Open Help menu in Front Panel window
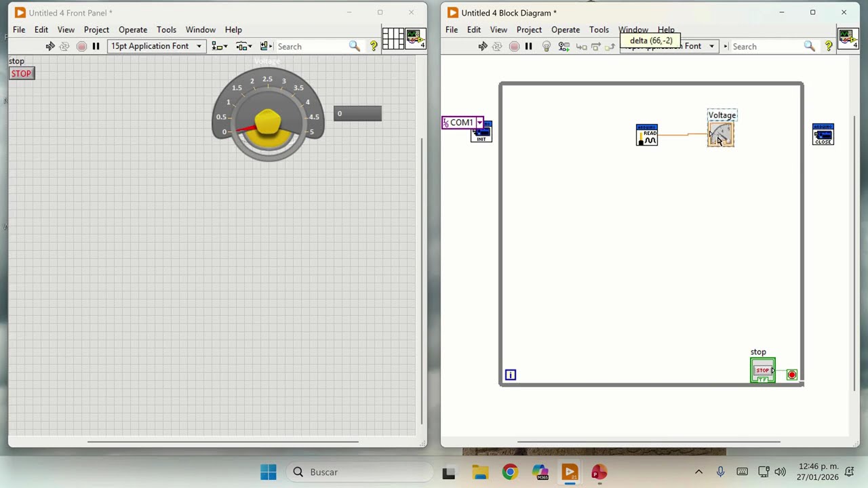 coord(233,30)
